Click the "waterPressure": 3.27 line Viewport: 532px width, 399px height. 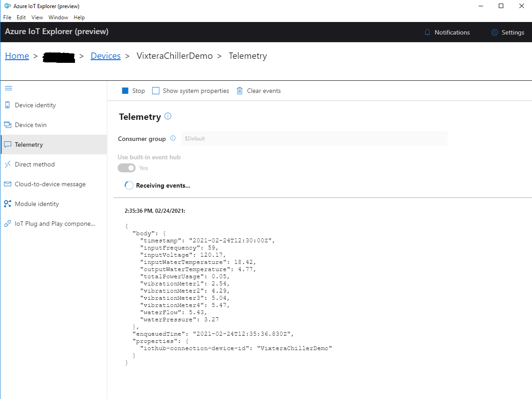pos(180,319)
